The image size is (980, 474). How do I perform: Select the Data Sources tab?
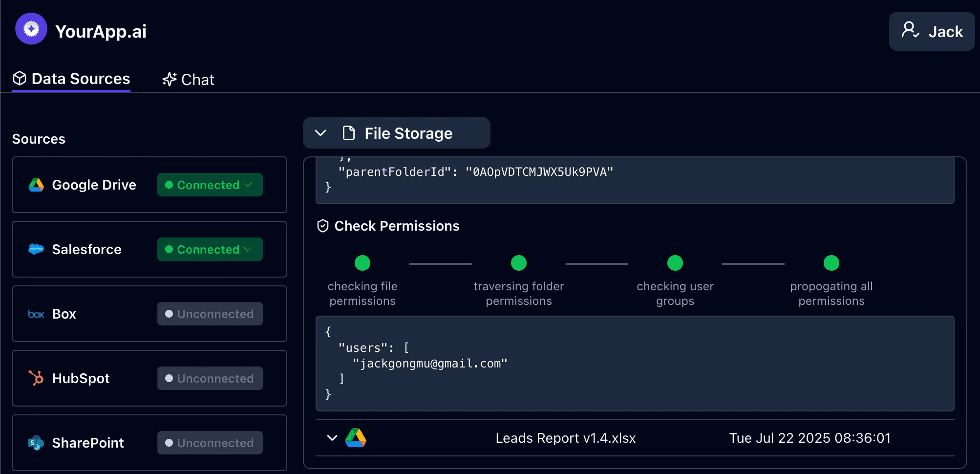(x=71, y=79)
